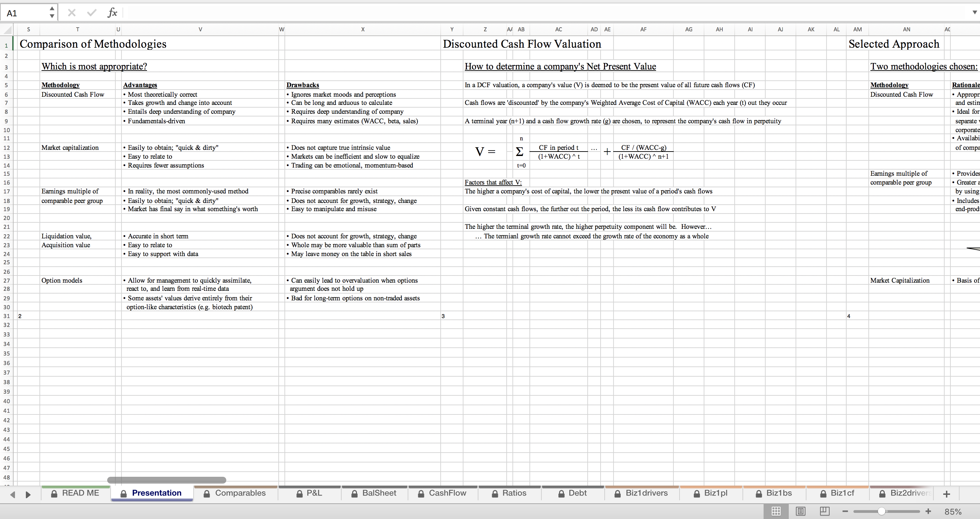
Task: Click the horizontal scrollbar thumb
Action: (167, 480)
